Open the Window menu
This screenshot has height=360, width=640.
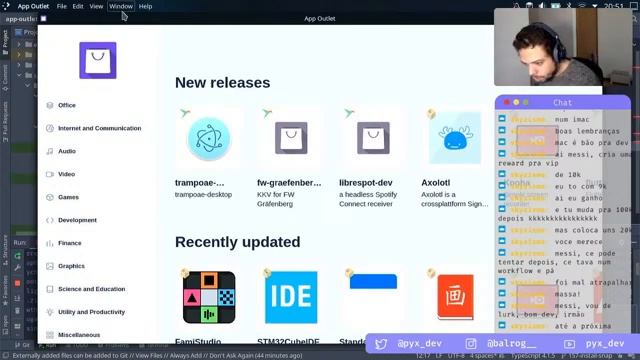click(x=121, y=6)
